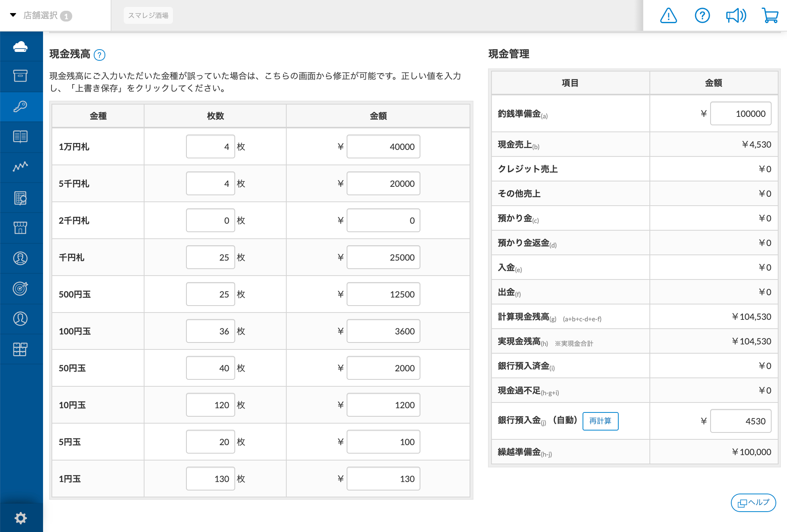Open settings gear at sidebar bottom

tap(20, 518)
